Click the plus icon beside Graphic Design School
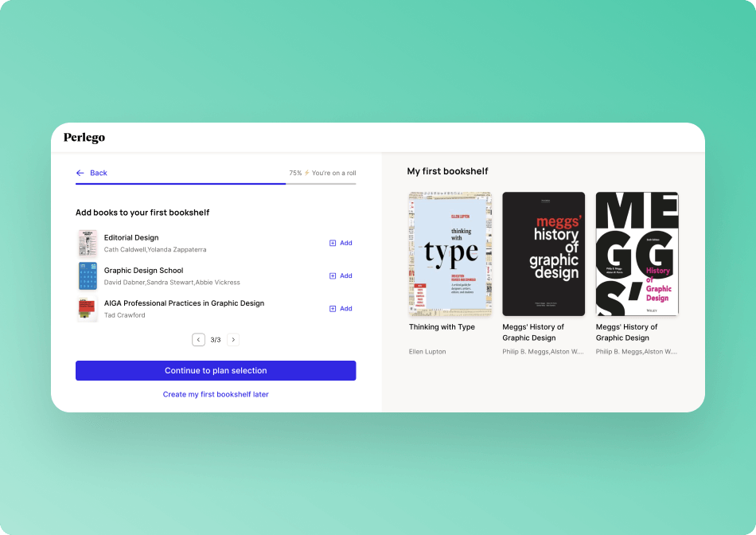 click(333, 276)
